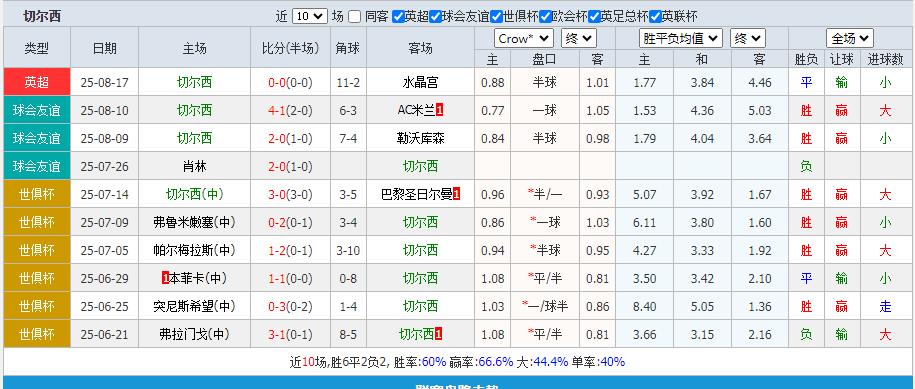Click the 走 goals result
The height and width of the screenshot is (389, 915).
pos(885,307)
